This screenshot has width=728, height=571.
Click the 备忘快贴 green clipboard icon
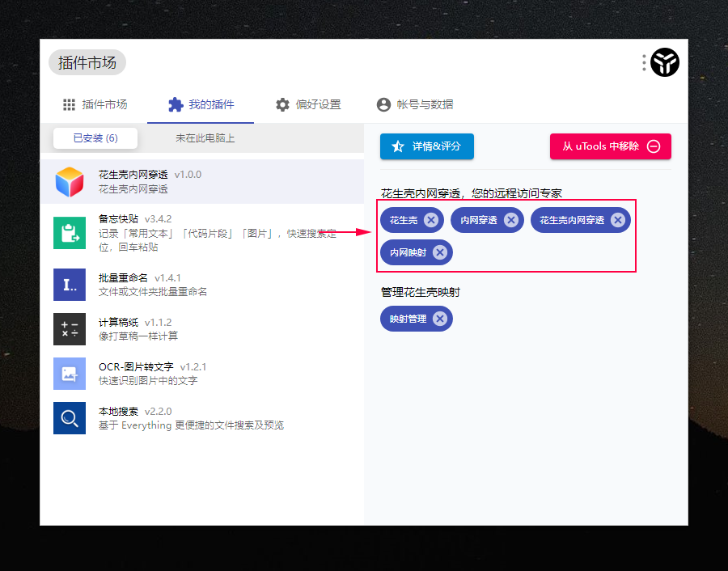point(70,233)
